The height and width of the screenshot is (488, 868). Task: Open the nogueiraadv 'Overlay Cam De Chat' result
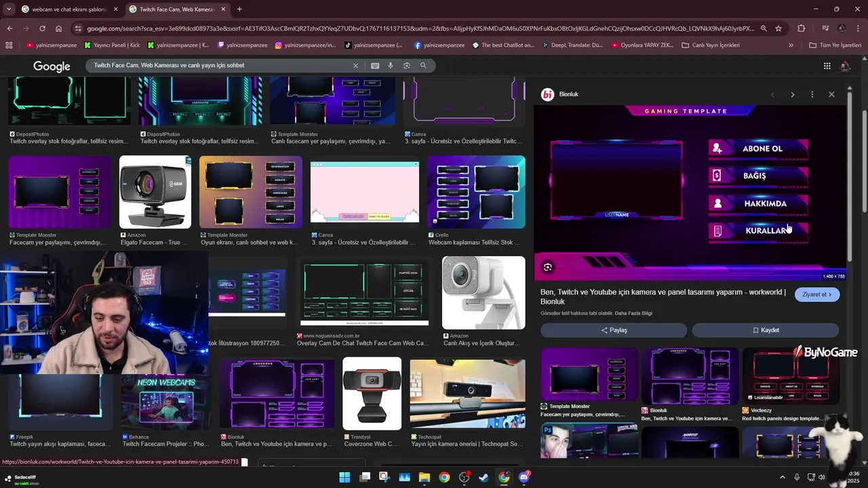365,293
